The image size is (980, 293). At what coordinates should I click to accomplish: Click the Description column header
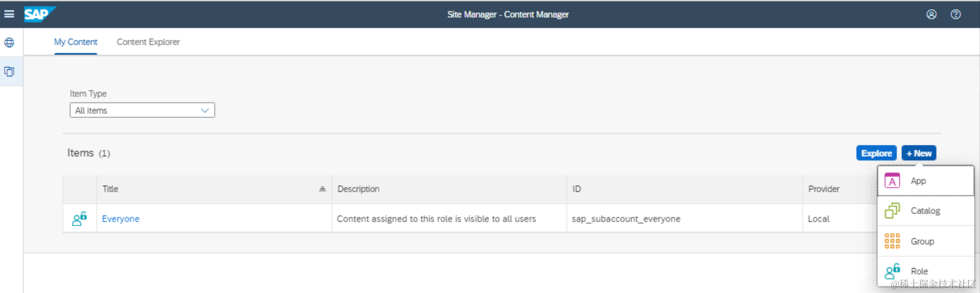[x=359, y=189]
